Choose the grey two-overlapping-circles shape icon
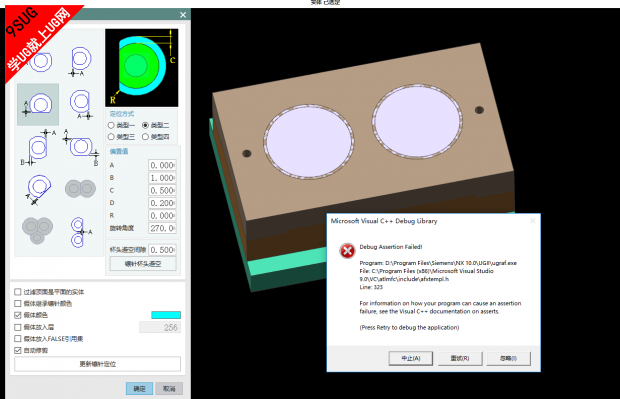Viewport: 620px width, 399px height. (x=80, y=189)
